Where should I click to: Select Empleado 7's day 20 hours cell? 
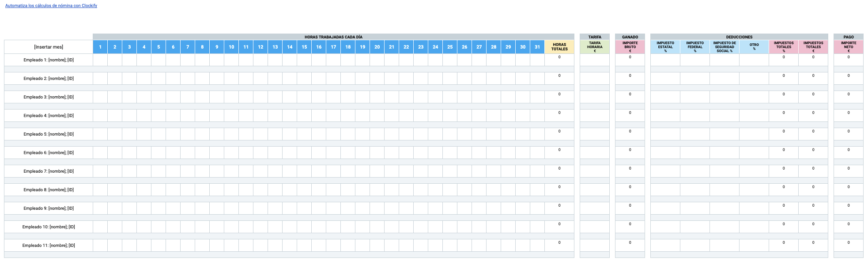(x=377, y=171)
